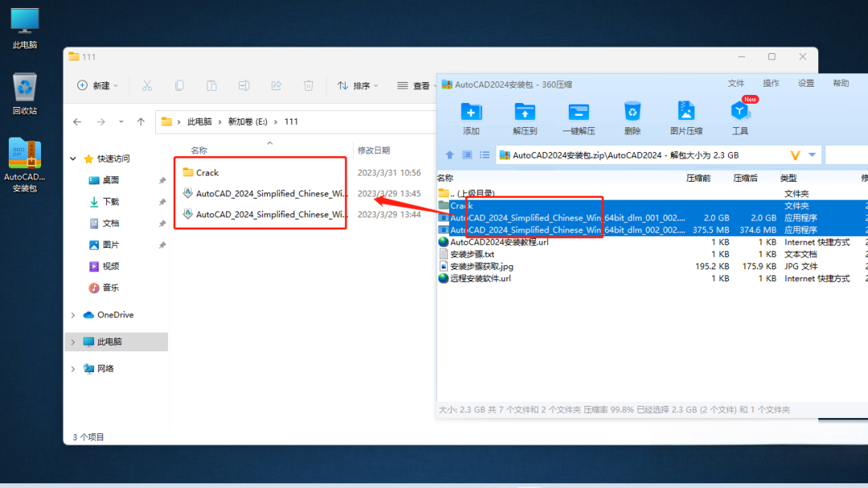
Task: Click 111 breadcrumb segment
Action: click(291, 122)
